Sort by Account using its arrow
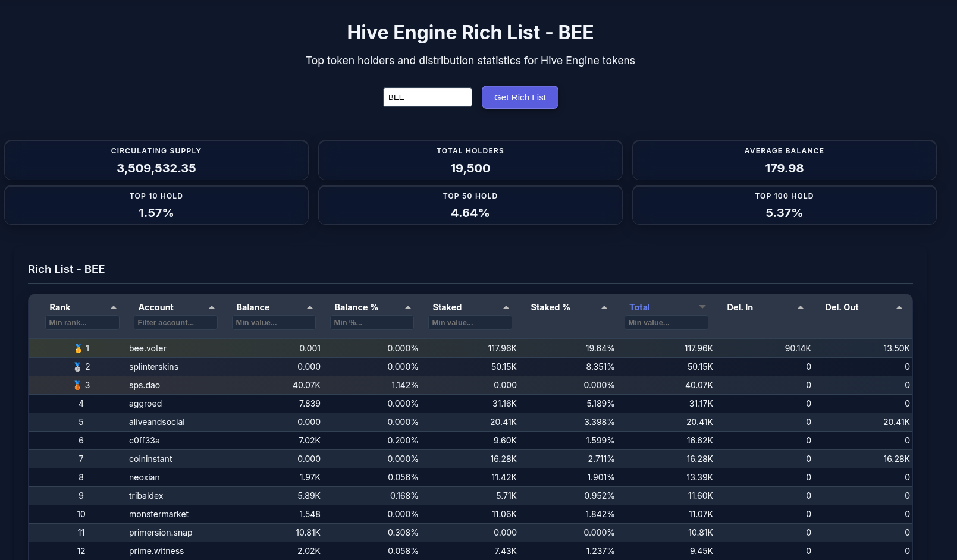Image resolution: width=957 pixels, height=560 pixels. [x=212, y=307]
